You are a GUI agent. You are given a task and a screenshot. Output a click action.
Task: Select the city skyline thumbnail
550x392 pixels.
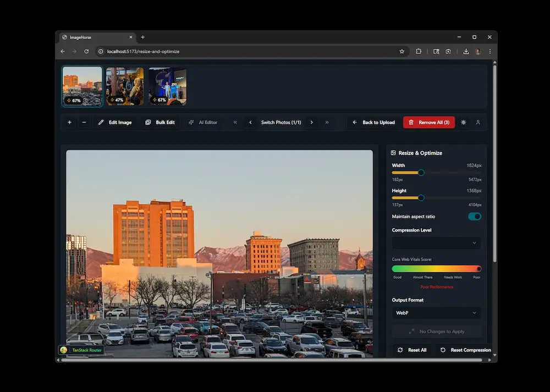point(82,86)
